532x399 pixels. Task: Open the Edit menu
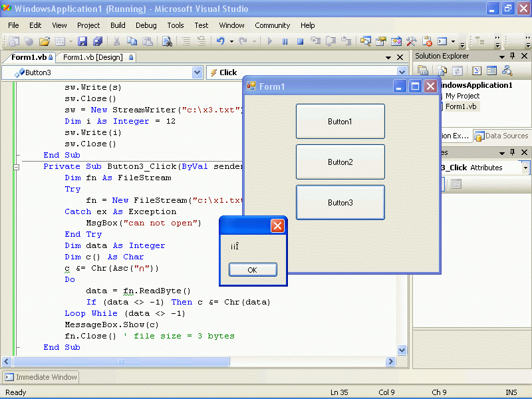(35, 25)
